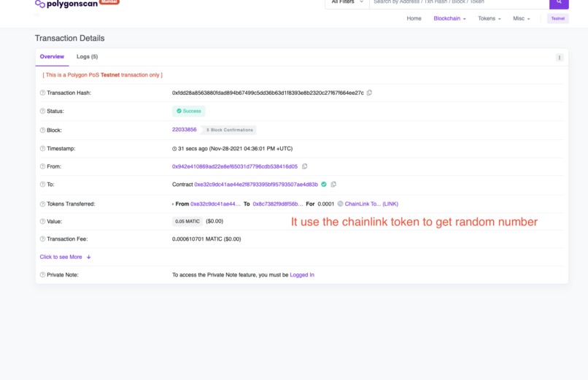This screenshot has width=588, height=380.
Task: Open the help icon beside Transaction Fee
Action: pos(42,239)
